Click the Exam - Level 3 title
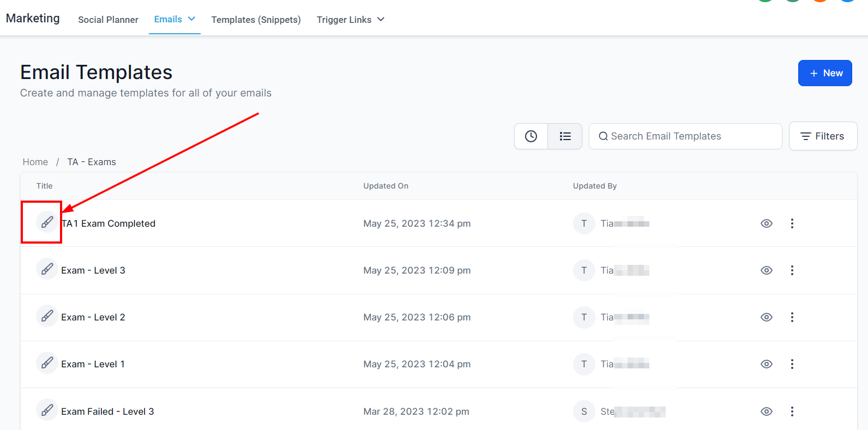This screenshot has width=868, height=430. click(93, 270)
